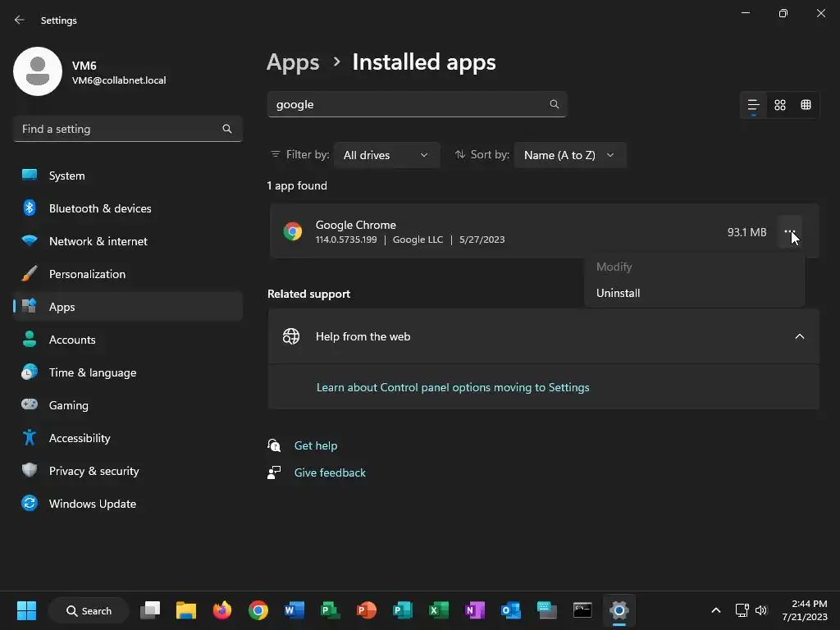Open Bluetooth & devices settings

tap(127, 208)
